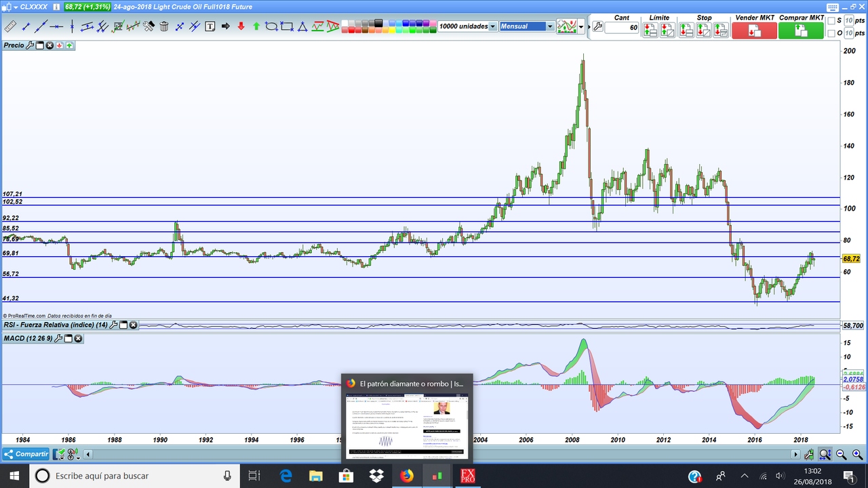Click the add indicator chart icon
The width and height of the screenshot is (868, 488).
pyautogui.click(x=566, y=26)
